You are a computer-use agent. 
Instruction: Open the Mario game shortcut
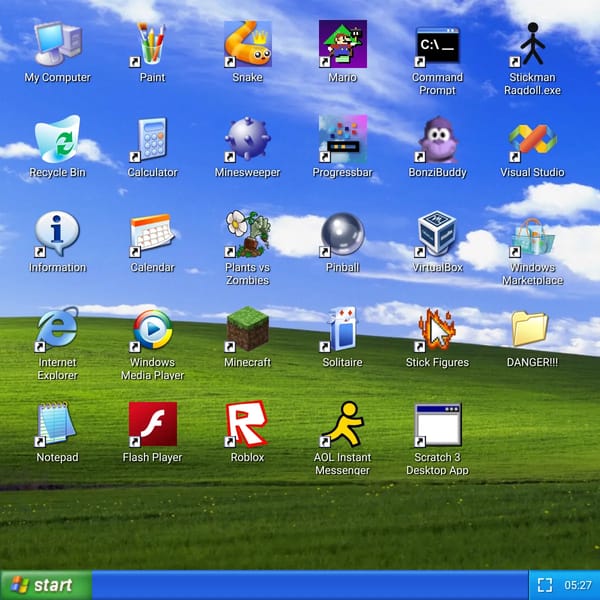click(x=342, y=44)
